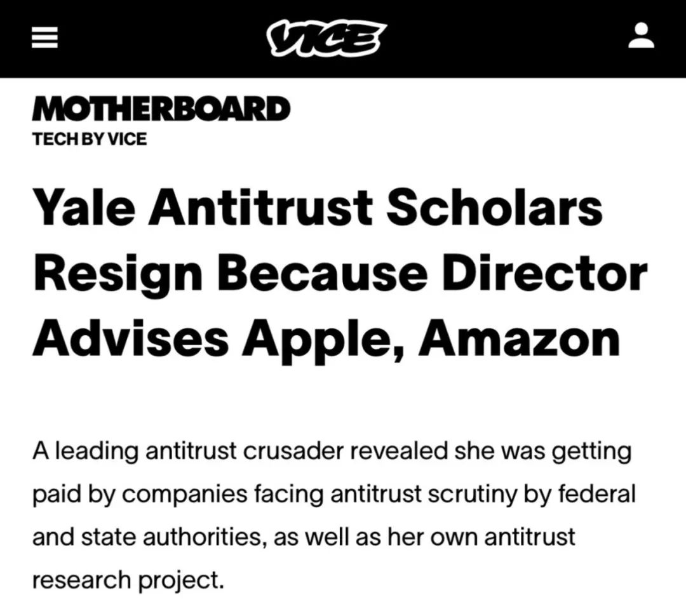Screen dimensions: 686x616
Task: Select the 'TECH BY VICE' tagline
Action: pyautogui.click(x=90, y=138)
